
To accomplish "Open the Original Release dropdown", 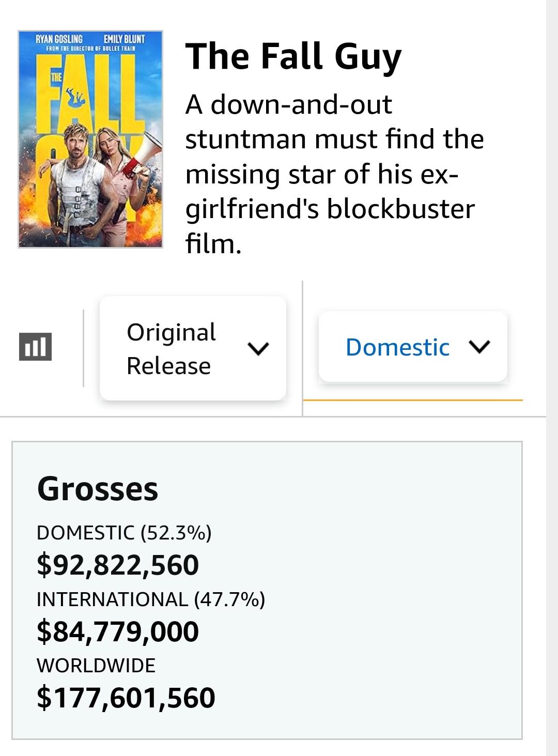I will click(192, 348).
